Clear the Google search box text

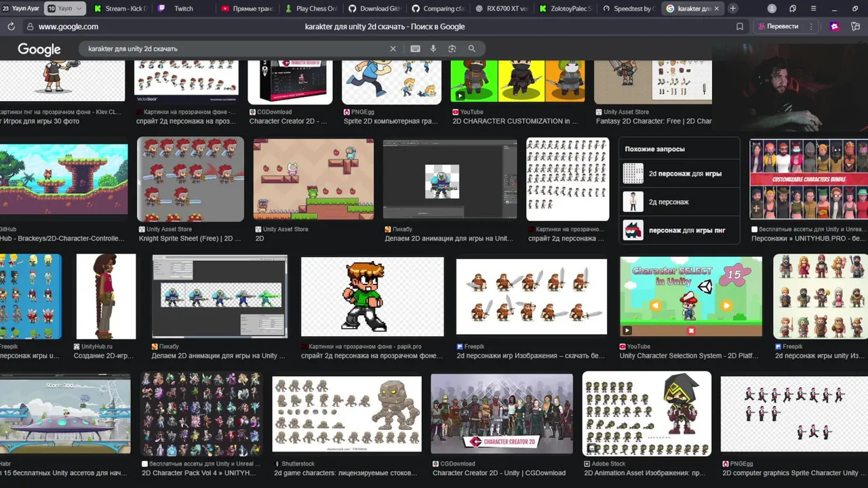(393, 49)
